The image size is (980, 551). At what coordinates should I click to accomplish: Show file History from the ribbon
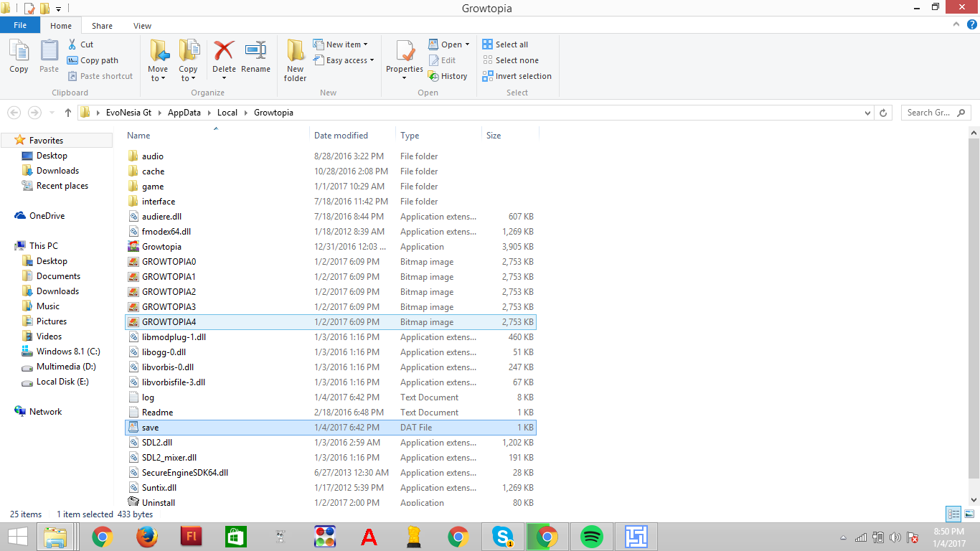pyautogui.click(x=448, y=76)
